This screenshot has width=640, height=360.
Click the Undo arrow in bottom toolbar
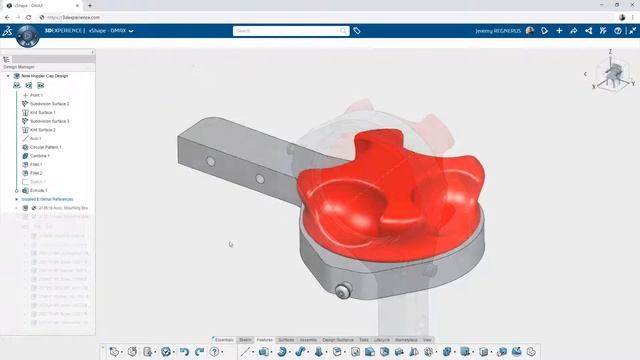coord(184,351)
